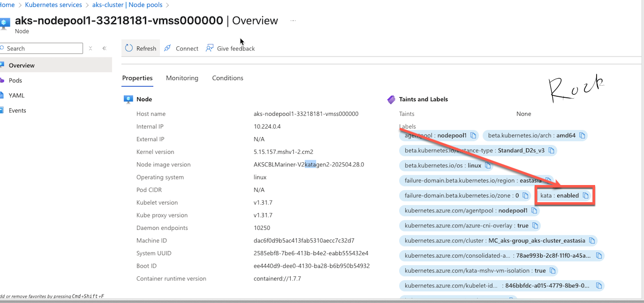
Task: Select the Machine ID value
Action: coord(304,240)
